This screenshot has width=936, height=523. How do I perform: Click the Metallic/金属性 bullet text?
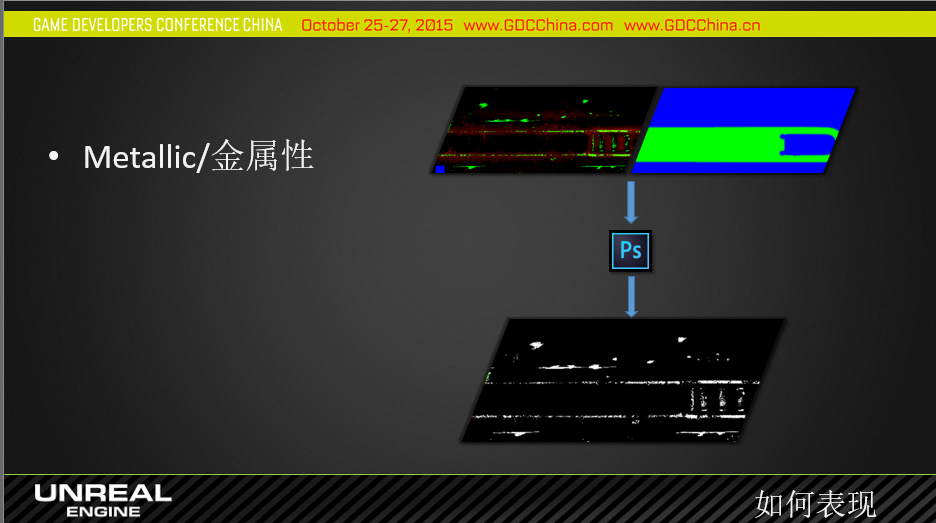[198, 156]
